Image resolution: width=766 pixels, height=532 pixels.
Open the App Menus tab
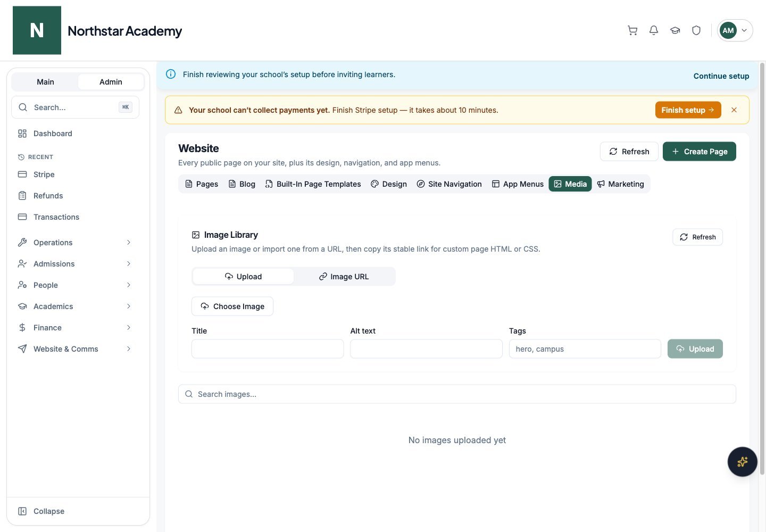[518, 184]
